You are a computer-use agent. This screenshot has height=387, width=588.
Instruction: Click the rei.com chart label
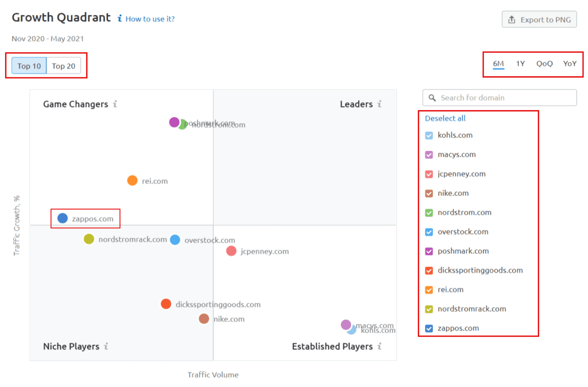155,181
